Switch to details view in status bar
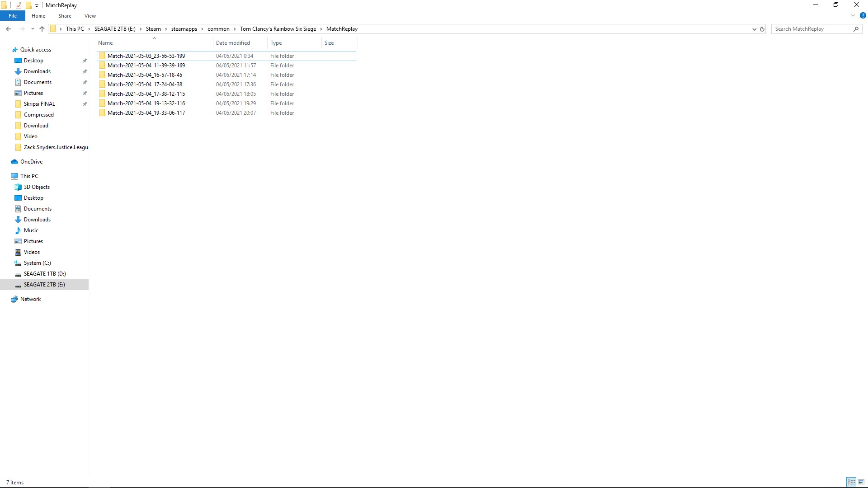The image size is (868, 488). [x=851, y=482]
